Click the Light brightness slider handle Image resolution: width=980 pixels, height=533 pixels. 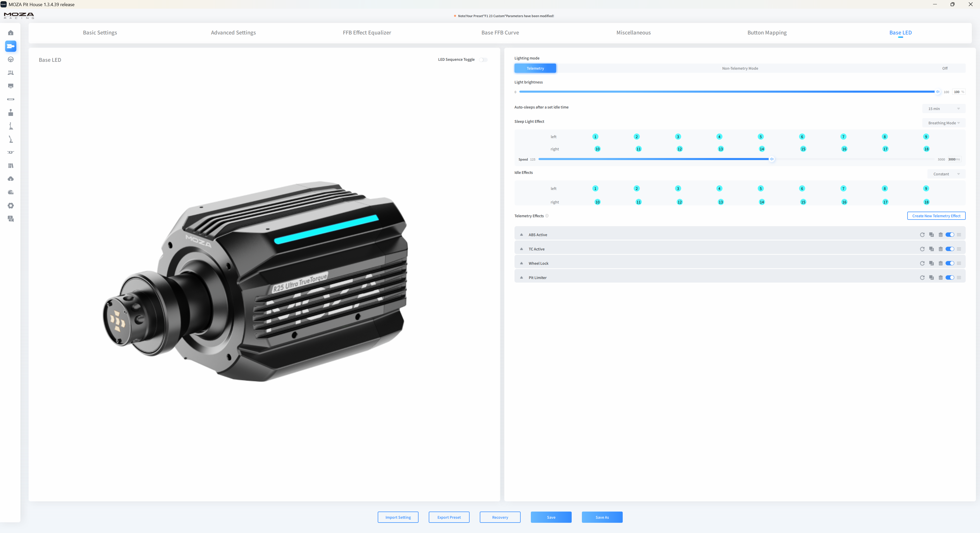point(938,92)
